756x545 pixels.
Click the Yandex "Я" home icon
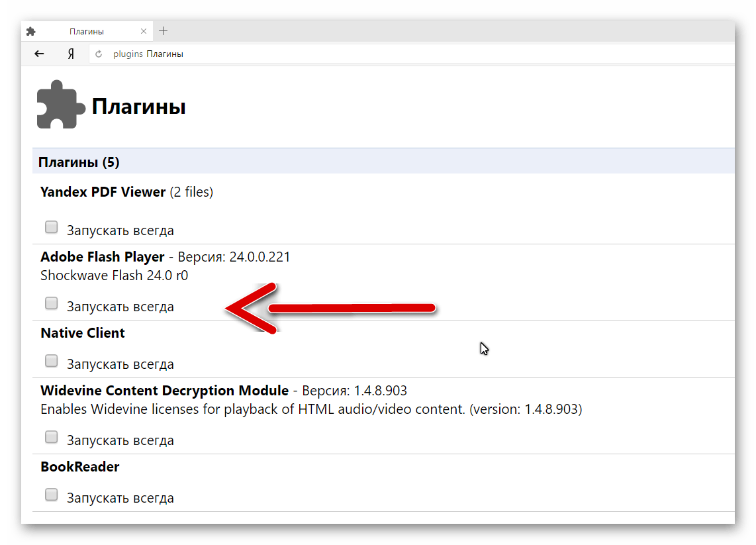click(x=71, y=54)
